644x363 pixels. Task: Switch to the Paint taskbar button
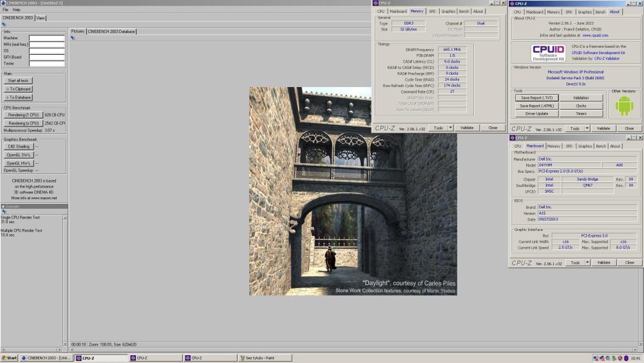click(265, 358)
